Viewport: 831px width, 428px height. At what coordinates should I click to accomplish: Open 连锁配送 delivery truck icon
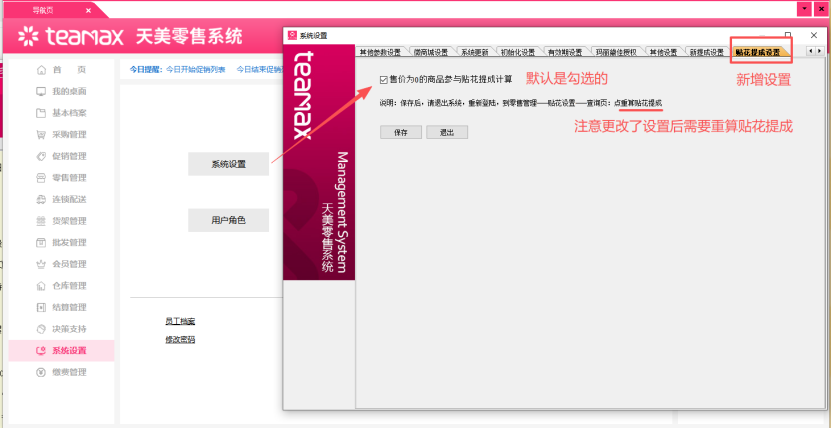[41, 200]
